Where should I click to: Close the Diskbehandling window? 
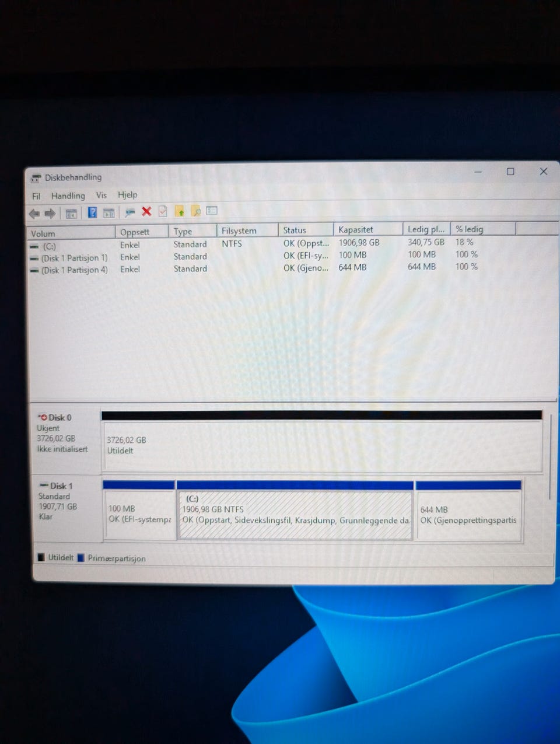543,171
